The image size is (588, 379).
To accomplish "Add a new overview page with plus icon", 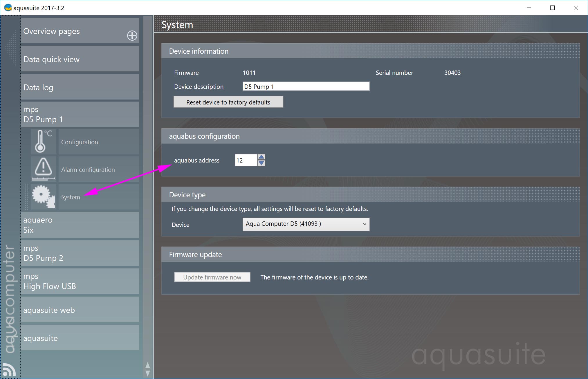I will pos(132,35).
